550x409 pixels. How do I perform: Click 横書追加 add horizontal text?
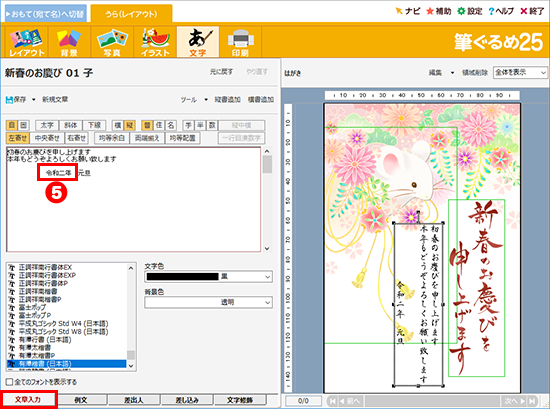point(261,100)
